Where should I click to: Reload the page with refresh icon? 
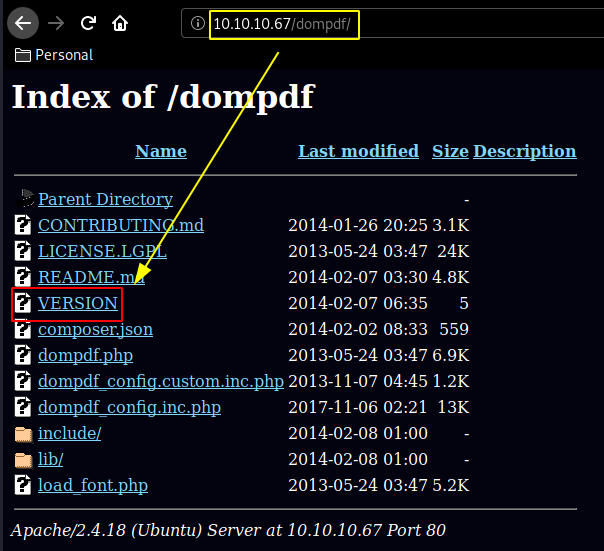[88, 22]
